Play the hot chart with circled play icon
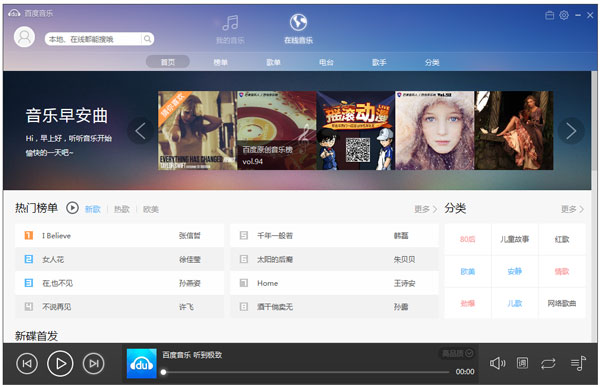600x387 pixels. coord(72,208)
